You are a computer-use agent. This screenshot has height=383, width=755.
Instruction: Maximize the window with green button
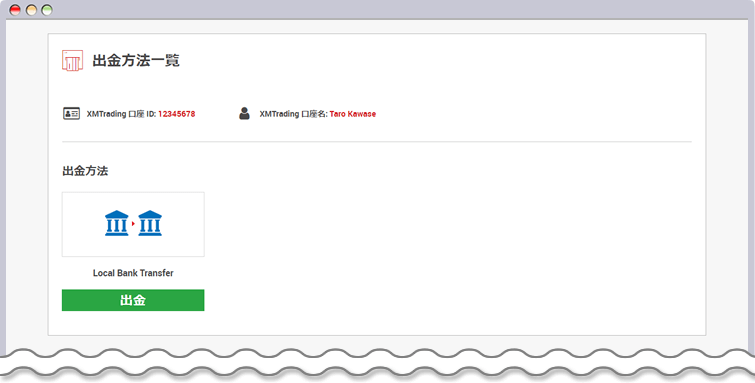[47, 10]
